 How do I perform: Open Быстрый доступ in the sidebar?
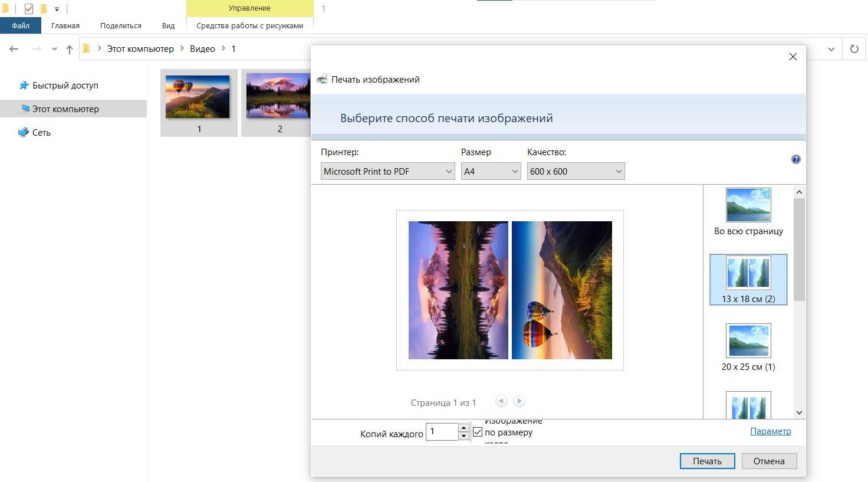tap(65, 86)
